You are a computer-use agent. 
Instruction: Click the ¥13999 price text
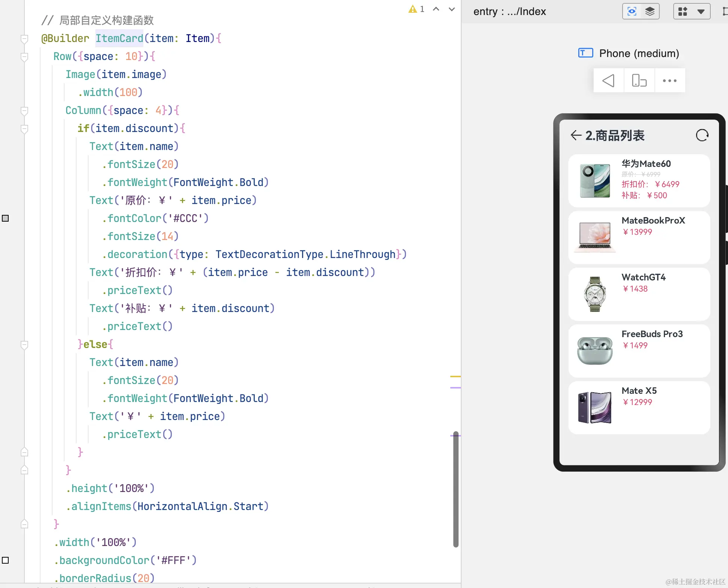point(637,232)
